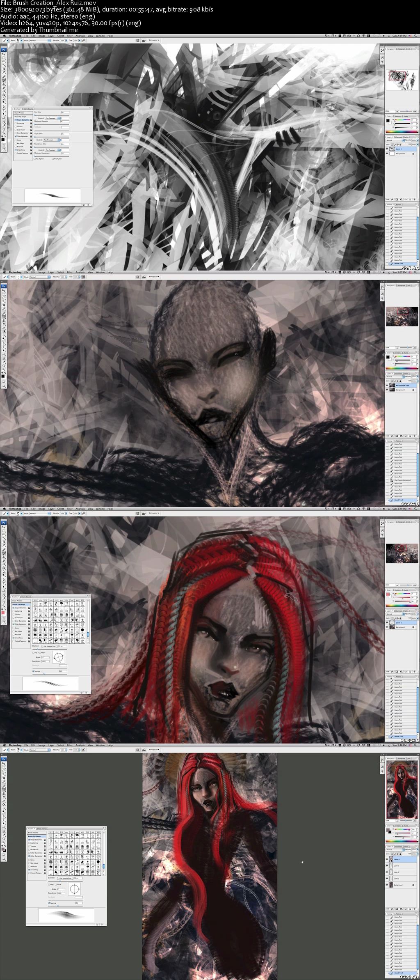The width and height of the screenshot is (420, 980).
Task: Click Navigator preview thumbnail in 3:46 PM frame
Action: (x=402, y=790)
